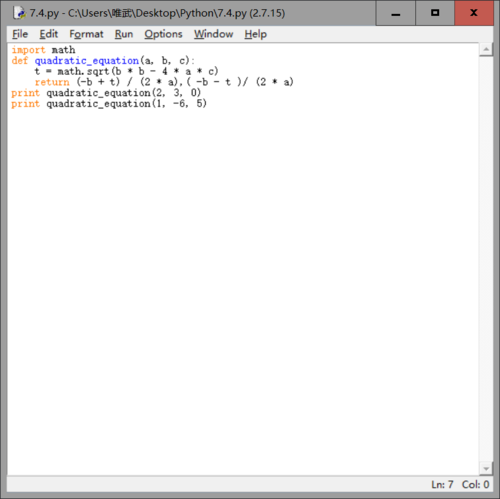Open the Edit menu
Screen dimensions: 500x499
point(49,34)
